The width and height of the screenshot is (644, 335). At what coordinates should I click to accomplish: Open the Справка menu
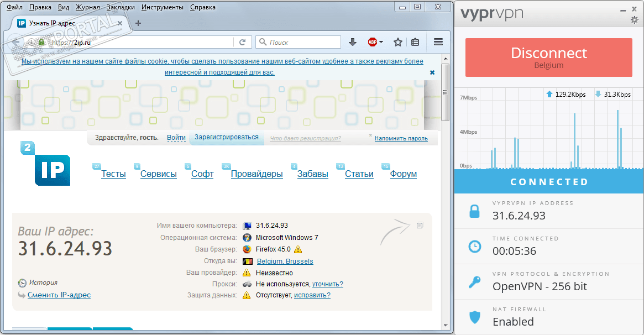[202, 7]
